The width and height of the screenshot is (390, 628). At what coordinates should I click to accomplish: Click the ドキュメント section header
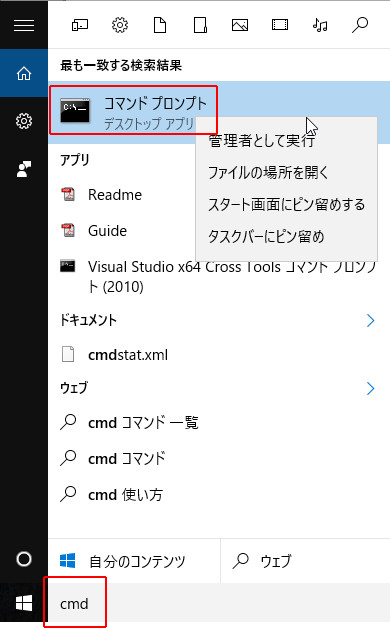tap(88, 320)
